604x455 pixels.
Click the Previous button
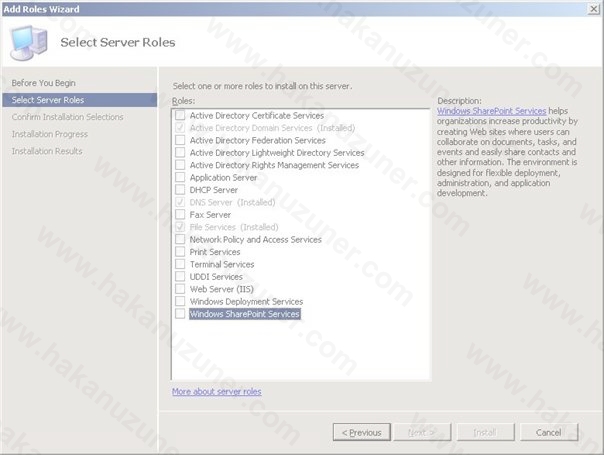362,432
